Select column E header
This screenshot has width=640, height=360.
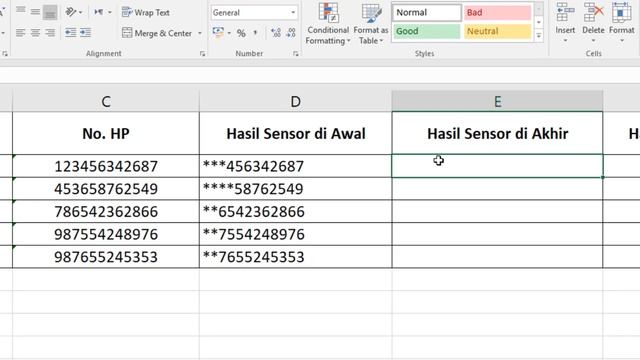pos(497,101)
